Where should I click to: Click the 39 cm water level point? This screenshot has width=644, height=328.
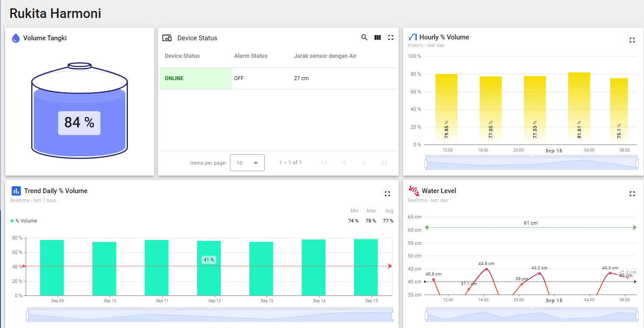point(522,284)
